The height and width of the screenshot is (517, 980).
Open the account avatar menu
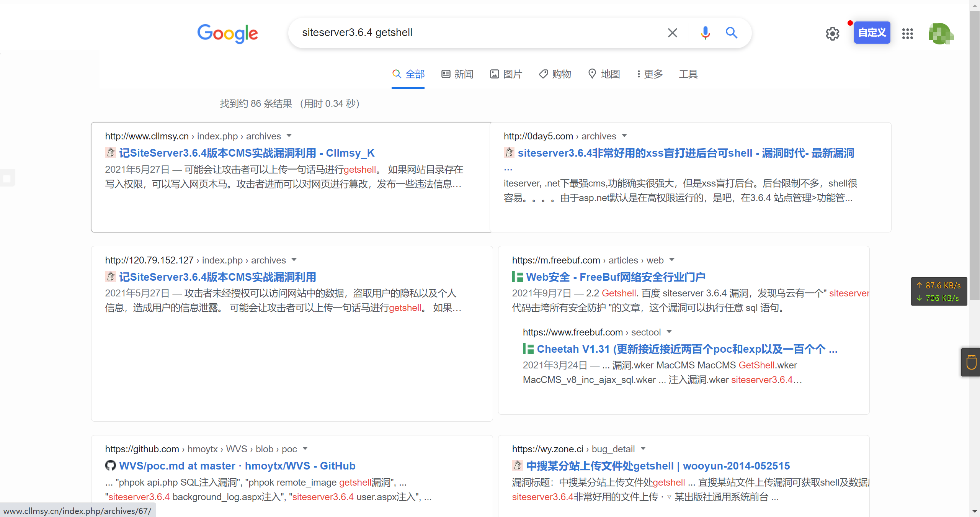(x=941, y=34)
